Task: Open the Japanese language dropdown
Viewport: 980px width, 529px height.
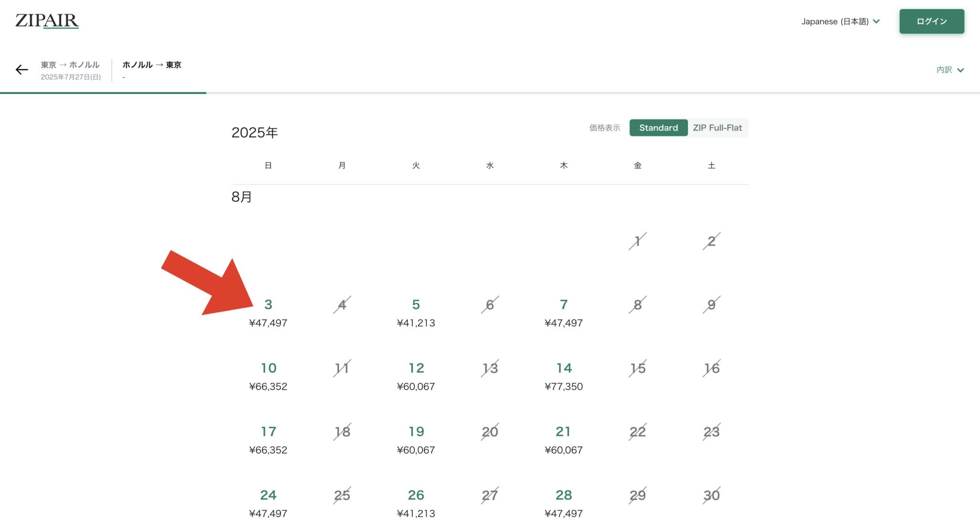Action: (x=840, y=22)
